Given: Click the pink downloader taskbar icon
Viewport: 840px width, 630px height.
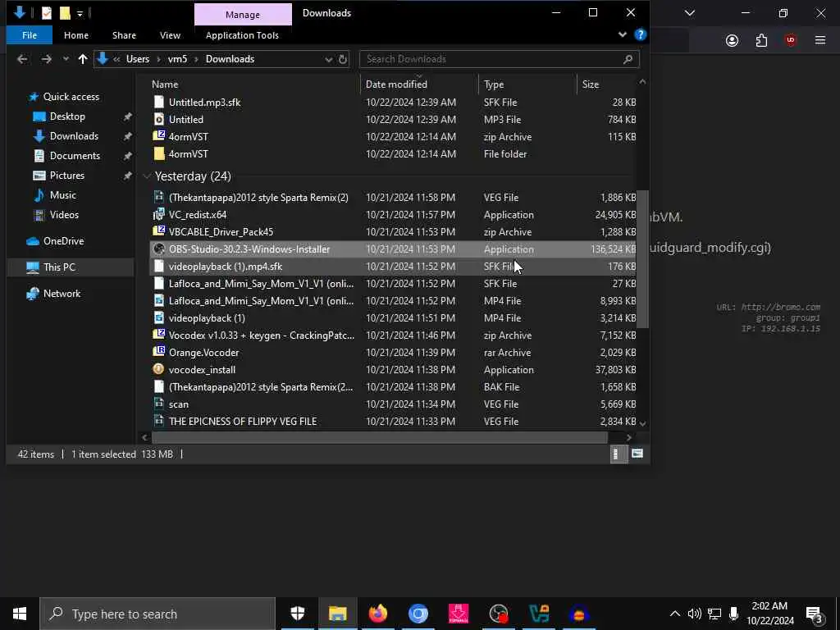Looking at the screenshot, I should pos(459,614).
